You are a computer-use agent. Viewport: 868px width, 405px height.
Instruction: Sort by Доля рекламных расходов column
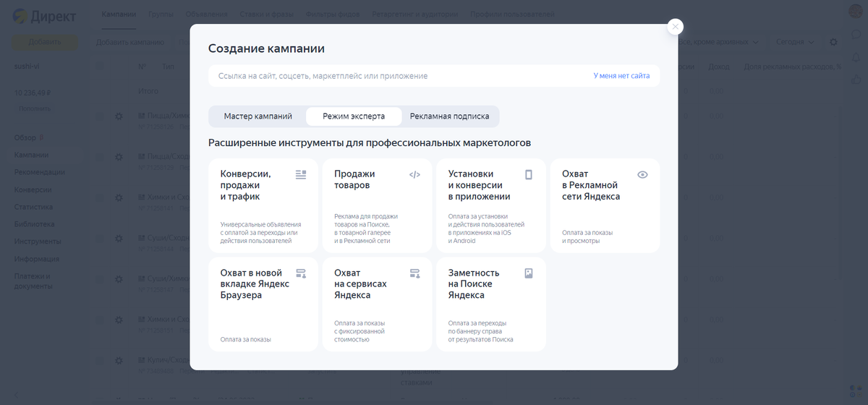pyautogui.click(x=791, y=67)
